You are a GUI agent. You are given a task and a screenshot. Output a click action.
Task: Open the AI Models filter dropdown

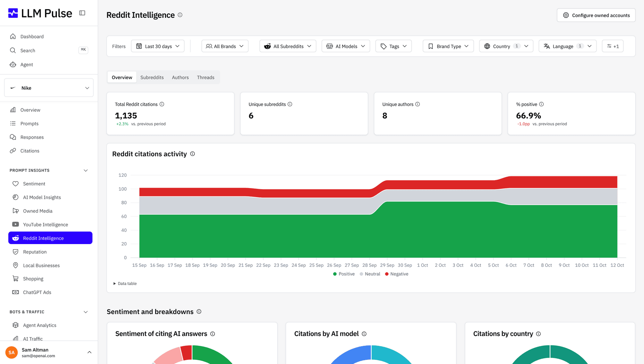tap(346, 46)
